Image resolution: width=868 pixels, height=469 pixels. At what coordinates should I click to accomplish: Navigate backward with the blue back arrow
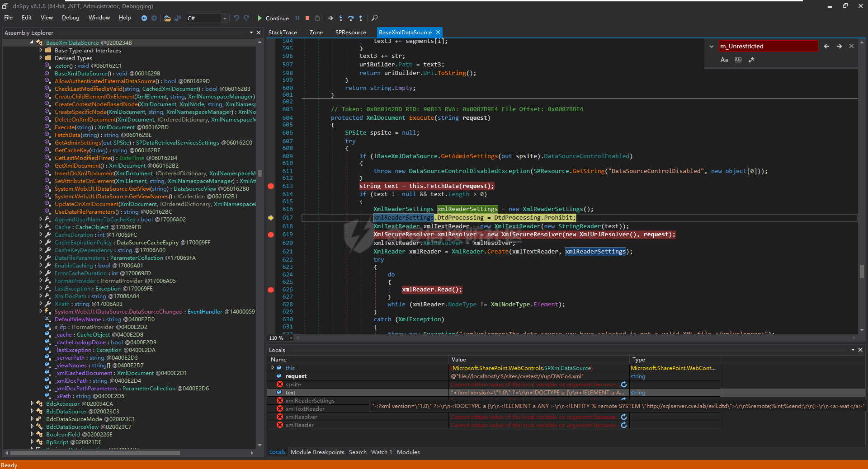pyautogui.click(x=144, y=18)
